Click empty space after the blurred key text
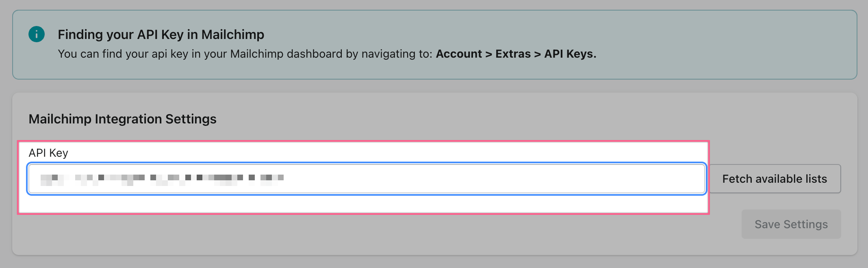This screenshot has height=268, width=868. click(x=488, y=179)
